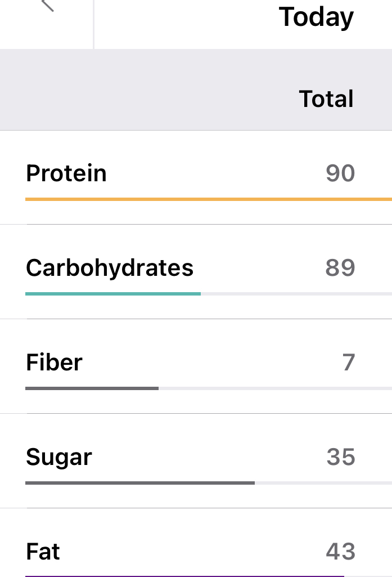Select the Today date header
The width and height of the screenshot is (392, 577).
click(x=316, y=17)
